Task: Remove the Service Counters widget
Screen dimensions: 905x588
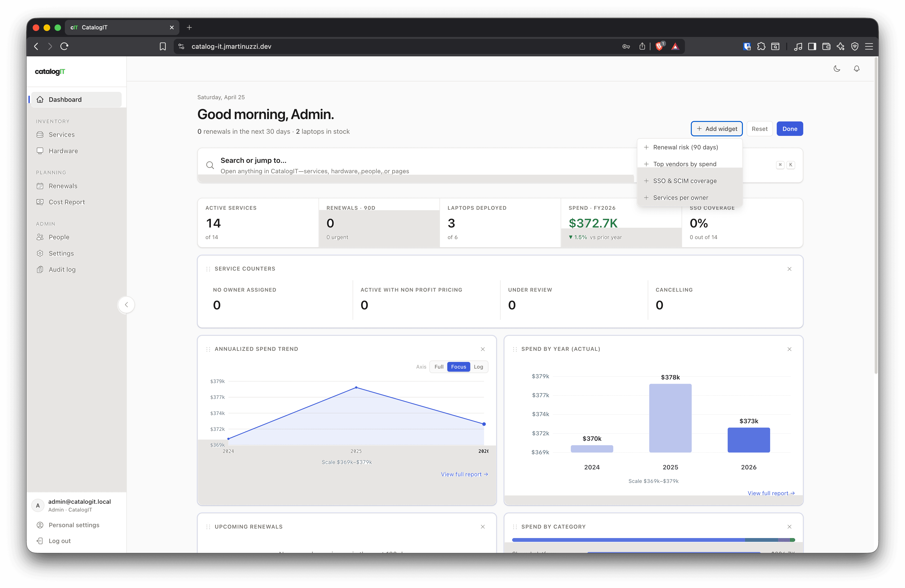Action: (790, 269)
